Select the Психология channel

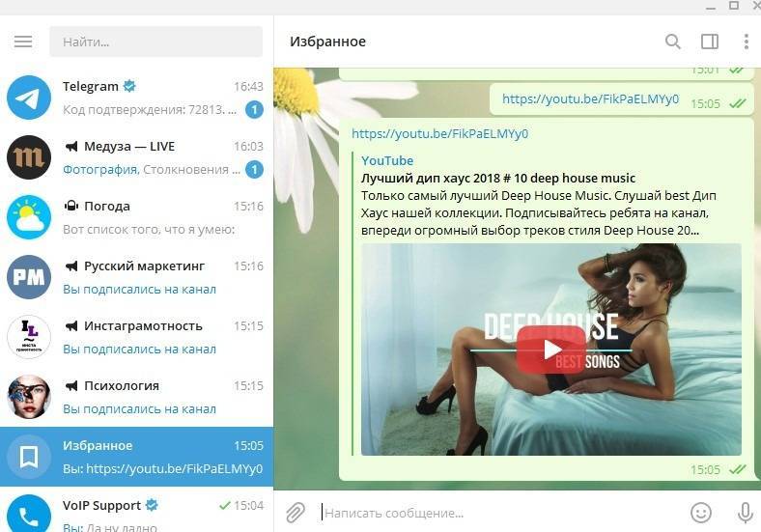(136, 397)
